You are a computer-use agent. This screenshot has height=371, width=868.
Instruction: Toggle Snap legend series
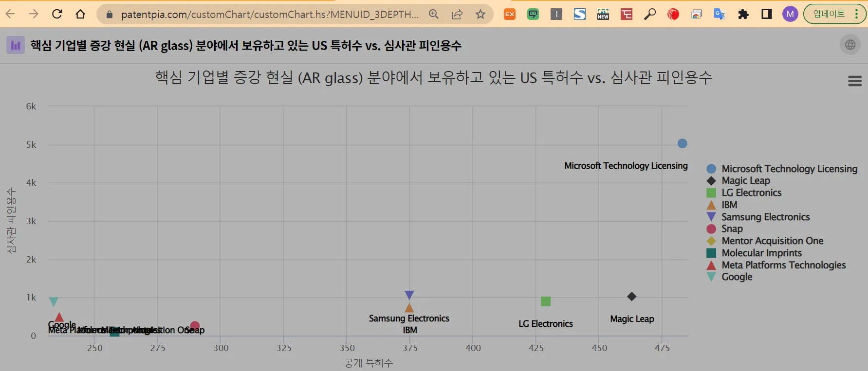[724, 229]
